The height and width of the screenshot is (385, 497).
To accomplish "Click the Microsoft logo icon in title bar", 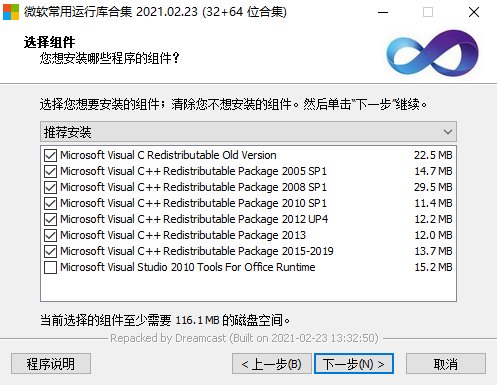I will (x=11, y=12).
